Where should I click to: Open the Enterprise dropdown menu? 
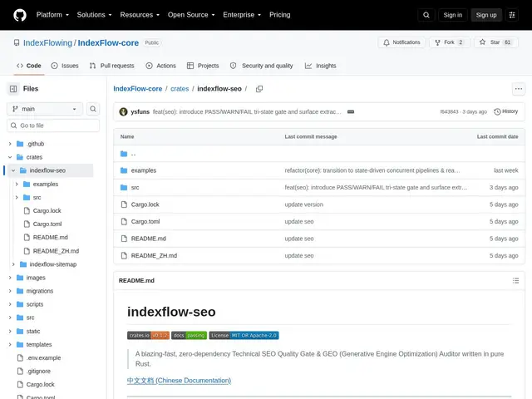242,15
